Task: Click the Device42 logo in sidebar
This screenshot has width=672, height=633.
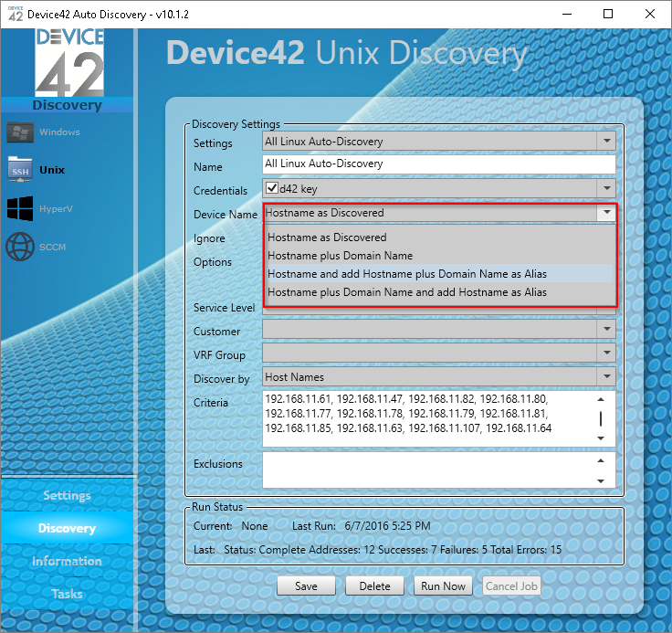Action: [69, 63]
